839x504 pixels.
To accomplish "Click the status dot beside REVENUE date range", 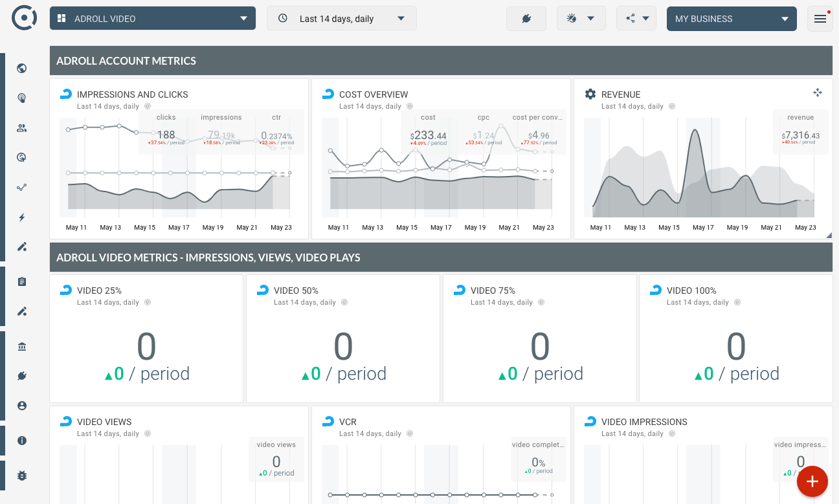I will [x=672, y=106].
